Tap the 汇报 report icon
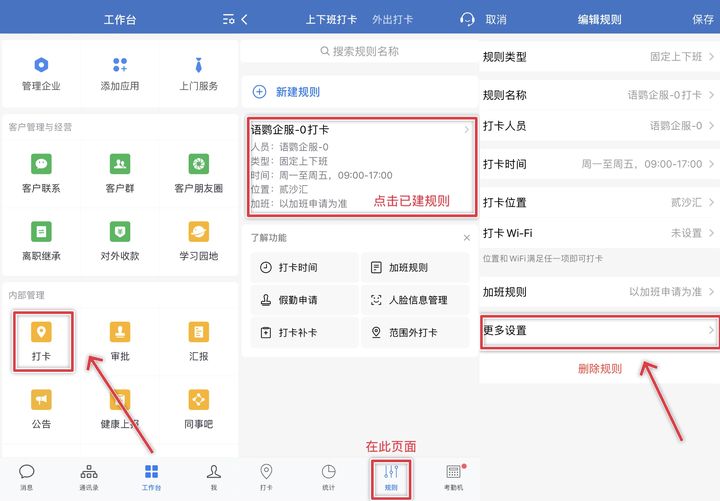 tap(199, 340)
